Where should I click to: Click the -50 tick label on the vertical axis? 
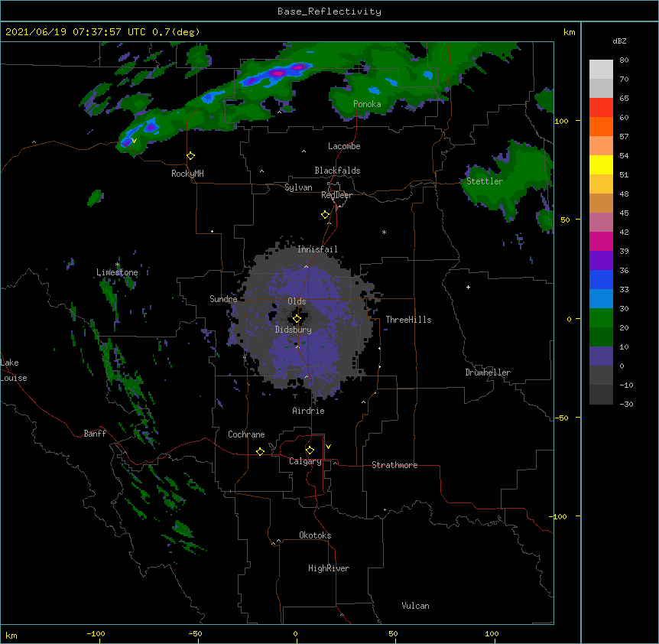(561, 418)
